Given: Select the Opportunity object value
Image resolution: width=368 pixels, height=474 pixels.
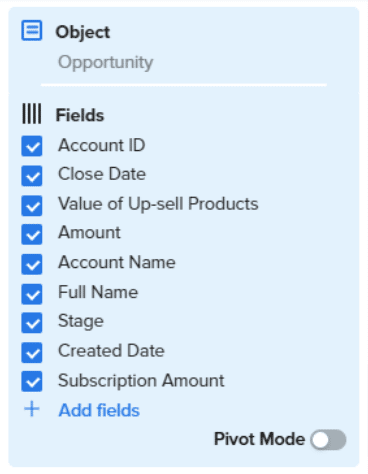Looking at the screenshot, I should point(106,62).
